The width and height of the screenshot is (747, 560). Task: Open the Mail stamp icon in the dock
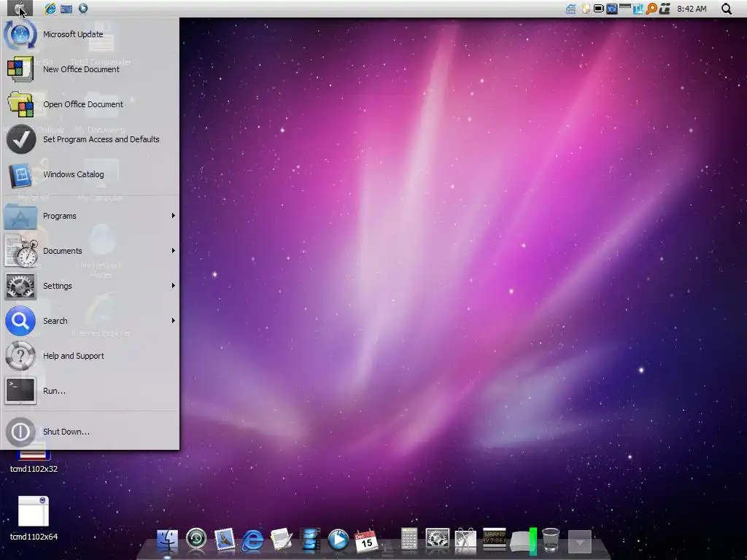(225, 539)
